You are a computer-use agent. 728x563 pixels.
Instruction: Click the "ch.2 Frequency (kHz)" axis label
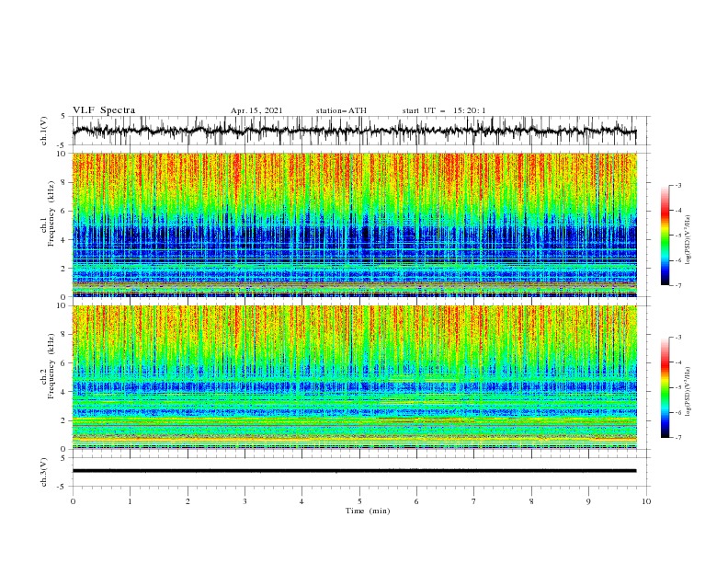click(x=49, y=366)
